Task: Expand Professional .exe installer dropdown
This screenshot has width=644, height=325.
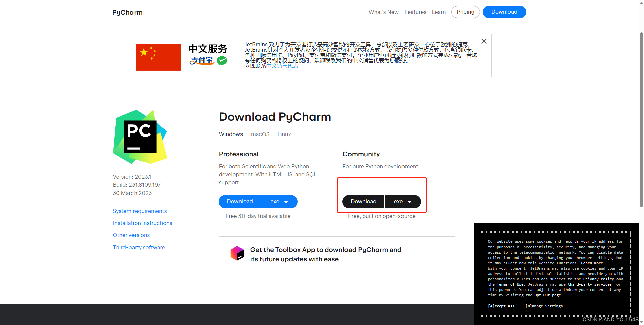Action: (x=279, y=202)
